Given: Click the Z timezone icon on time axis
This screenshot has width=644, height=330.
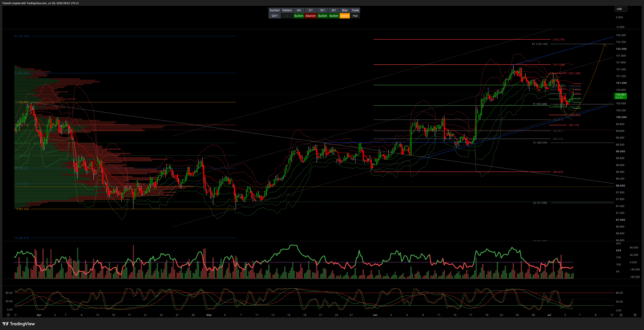Looking at the screenshot, I should point(8,315).
